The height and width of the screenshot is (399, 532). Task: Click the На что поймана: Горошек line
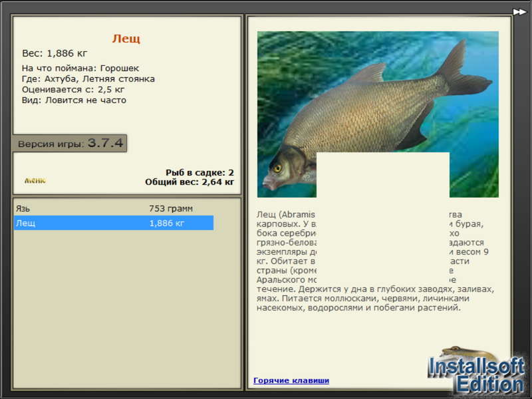click(x=80, y=68)
